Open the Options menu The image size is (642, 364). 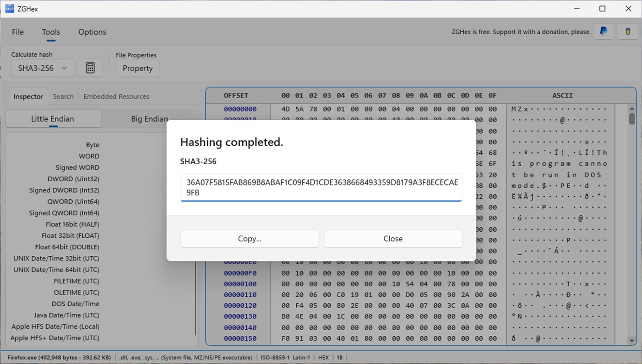coord(92,32)
